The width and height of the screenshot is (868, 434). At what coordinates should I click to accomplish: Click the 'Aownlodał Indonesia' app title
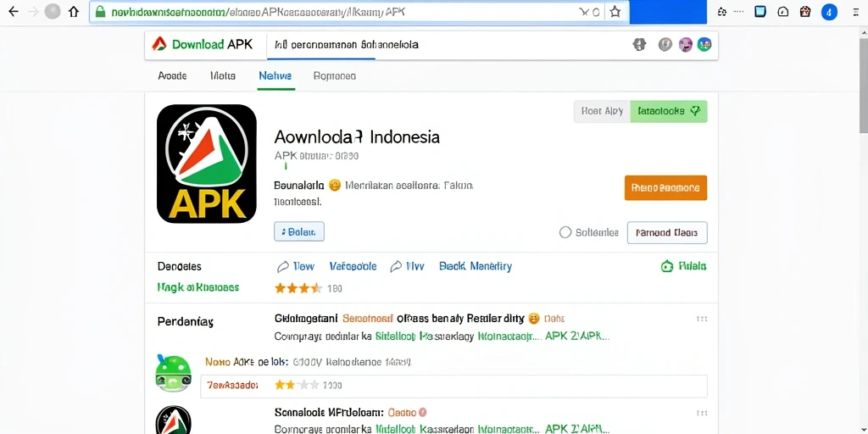(357, 136)
